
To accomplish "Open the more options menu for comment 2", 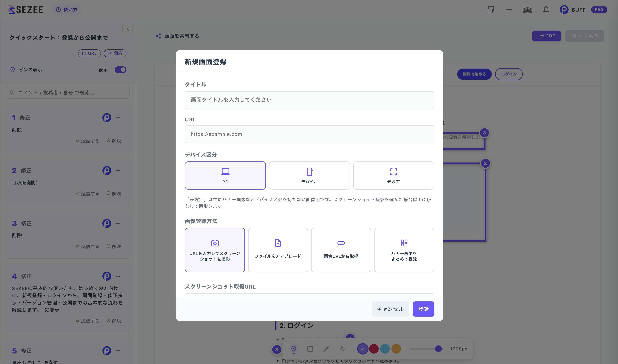I will pos(118,171).
